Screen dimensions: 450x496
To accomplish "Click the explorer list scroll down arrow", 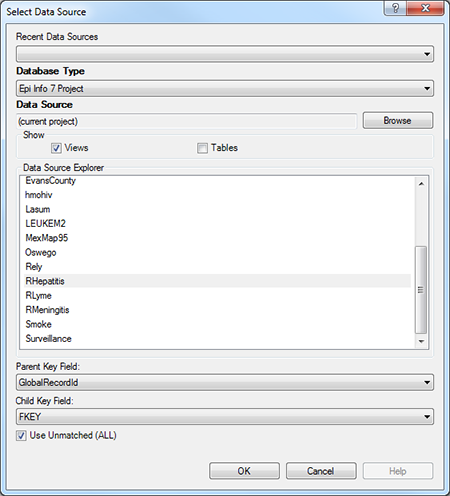I will click(x=421, y=341).
